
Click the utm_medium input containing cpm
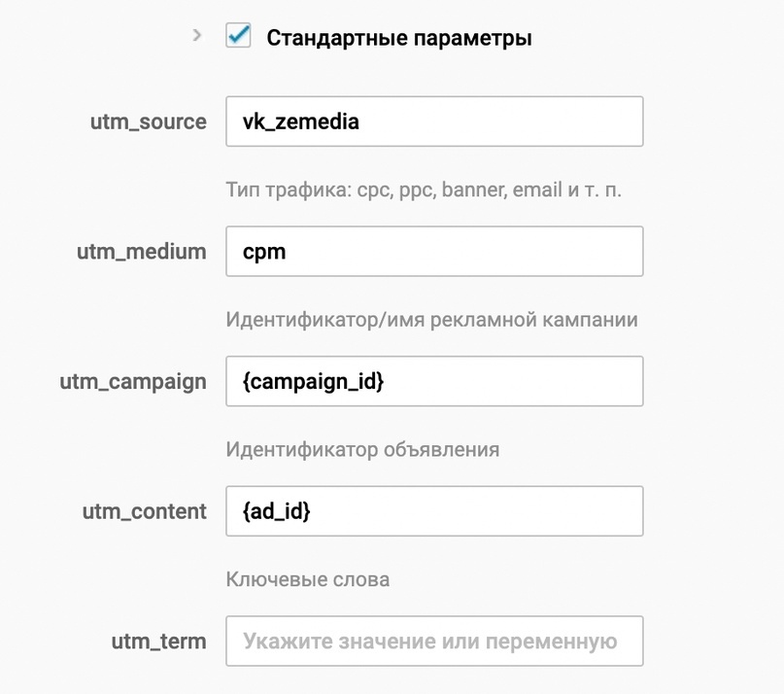coord(434,251)
